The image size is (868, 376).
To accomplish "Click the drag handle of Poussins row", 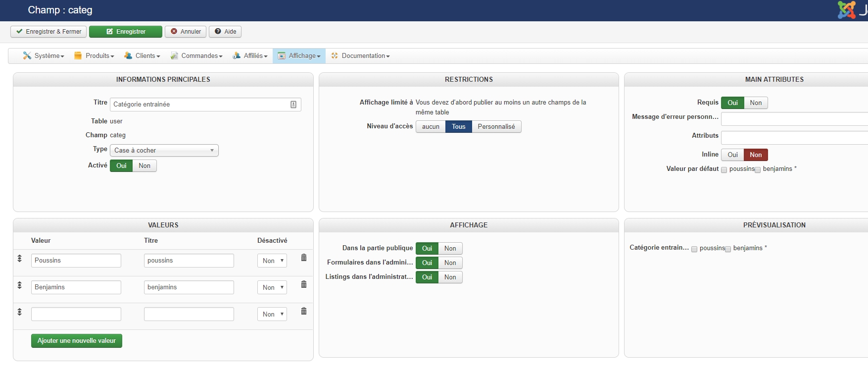I will pos(20,258).
